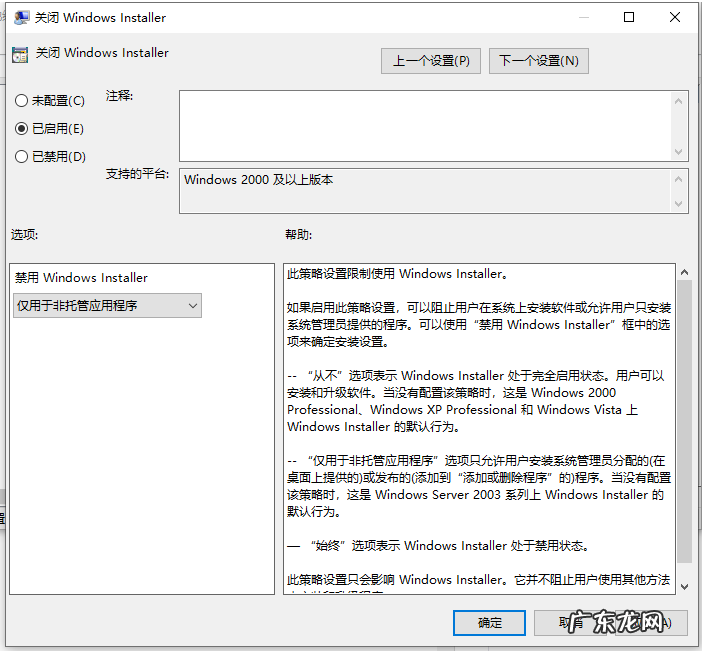Click the 选项 section label

[x=24, y=234]
